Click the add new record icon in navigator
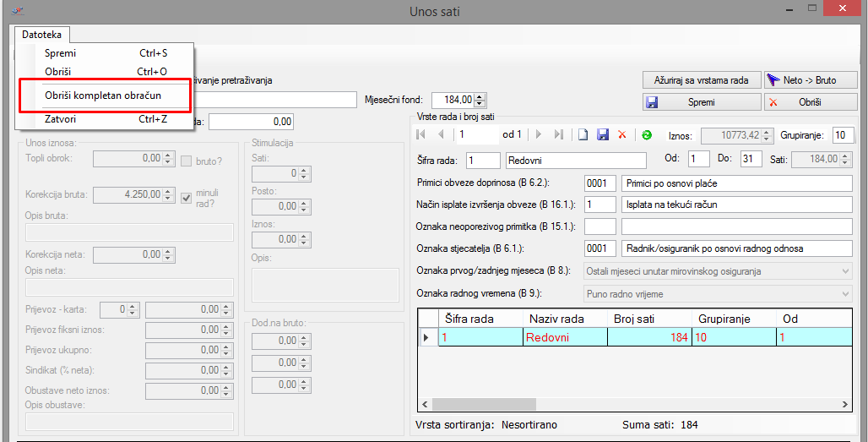Screen dimensions: 868x442 pyautogui.click(x=583, y=135)
